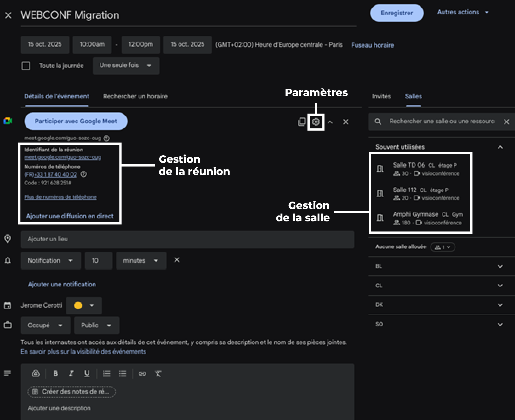515x420 pixels.
Task: Click the Ajouter un lieu field
Action: pos(187,239)
